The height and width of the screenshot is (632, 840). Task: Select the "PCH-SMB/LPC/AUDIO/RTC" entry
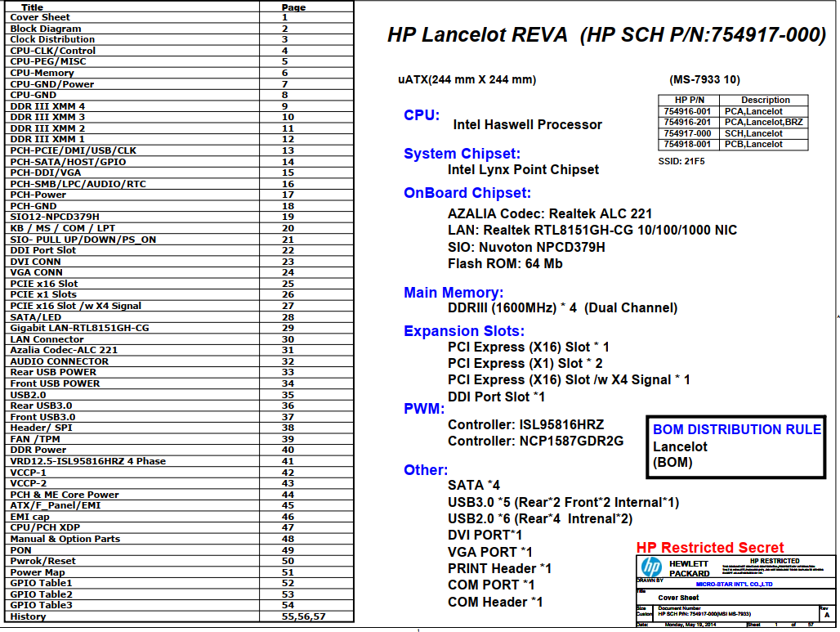coord(78,183)
